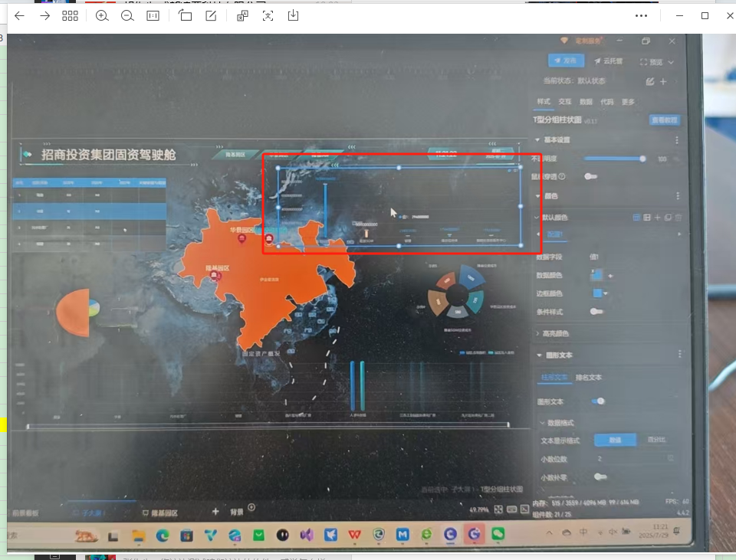Click the 定制服务 diamond icon
This screenshot has width=736, height=560.
pyautogui.click(x=564, y=41)
